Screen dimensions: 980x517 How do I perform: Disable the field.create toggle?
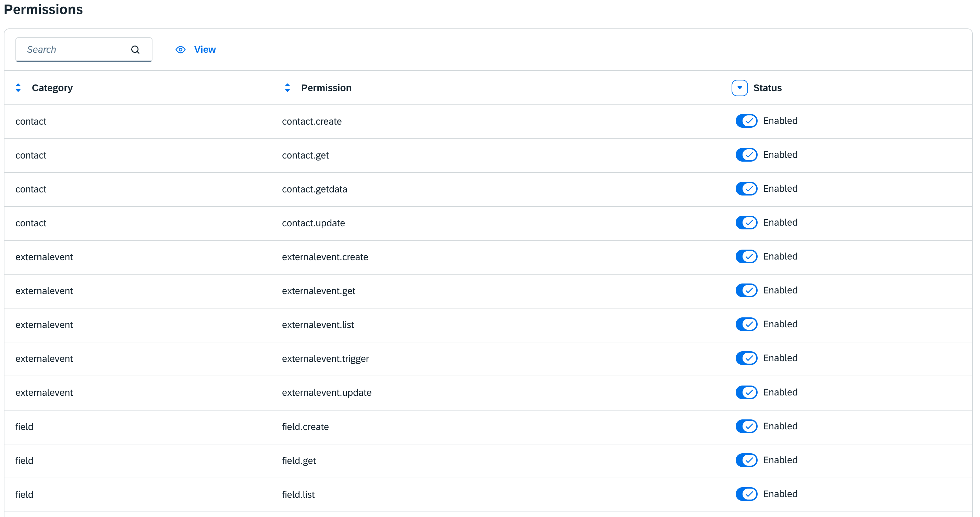pyautogui.click(x=746, y=426)
